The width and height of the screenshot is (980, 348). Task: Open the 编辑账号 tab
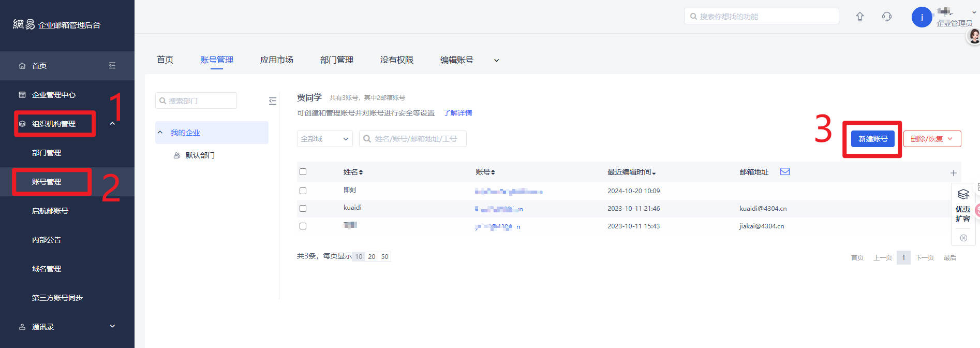[457, 60]
